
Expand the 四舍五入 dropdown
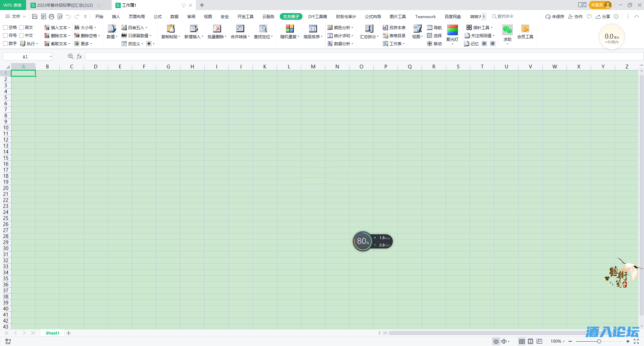(x=147, y=28)
